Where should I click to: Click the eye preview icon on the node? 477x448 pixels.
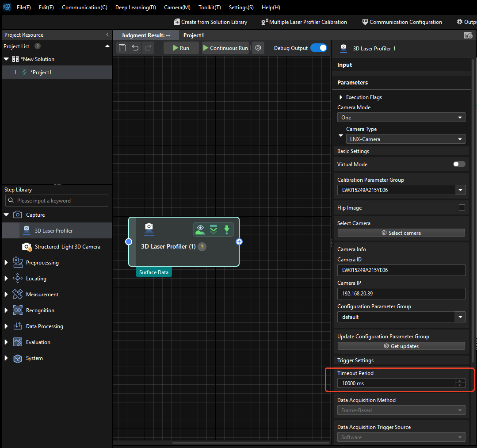pos(200,229)
